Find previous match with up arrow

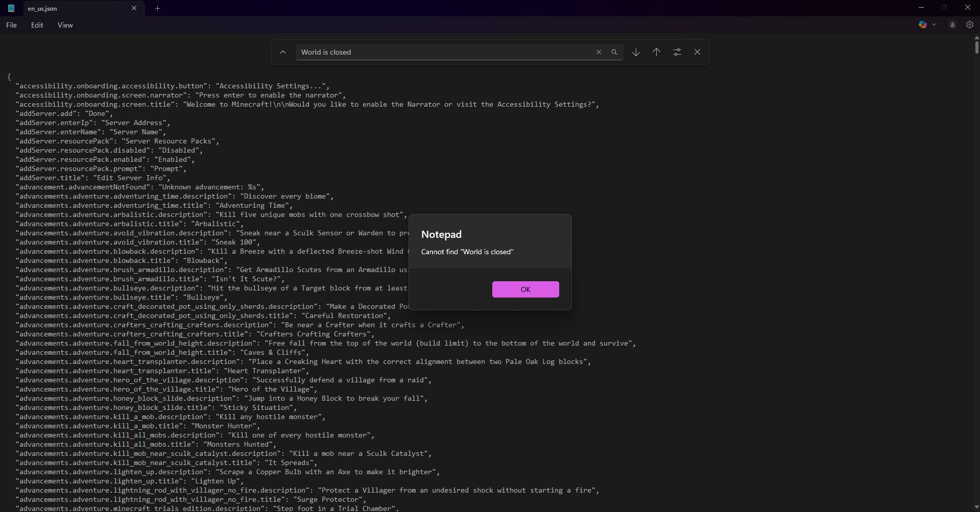pos(656,52)
